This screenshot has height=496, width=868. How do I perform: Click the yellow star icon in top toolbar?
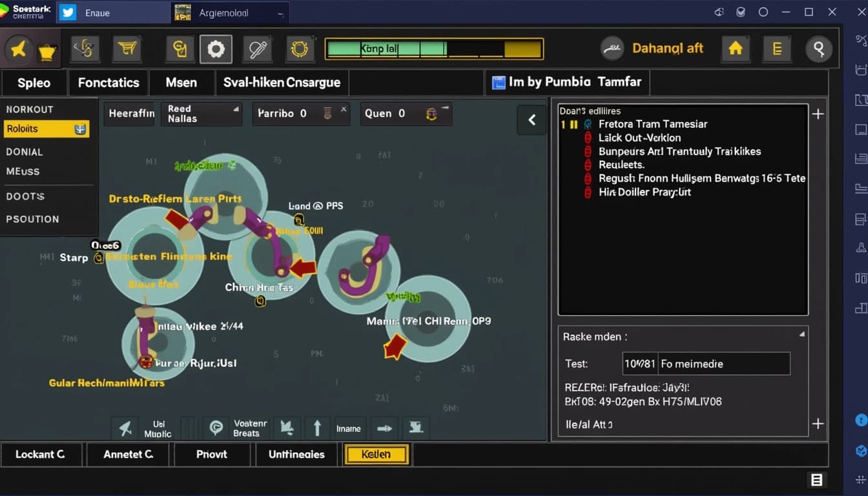pos(19,49)
